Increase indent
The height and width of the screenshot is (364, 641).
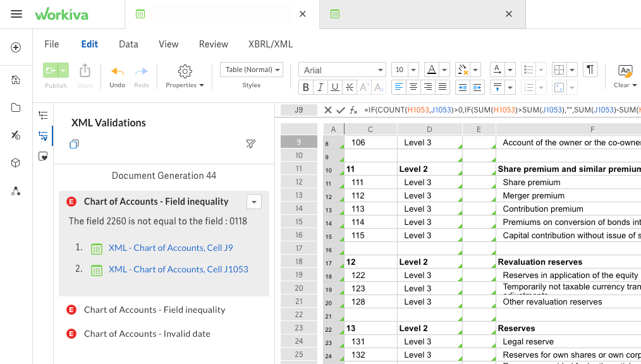[x=477, y=87]
